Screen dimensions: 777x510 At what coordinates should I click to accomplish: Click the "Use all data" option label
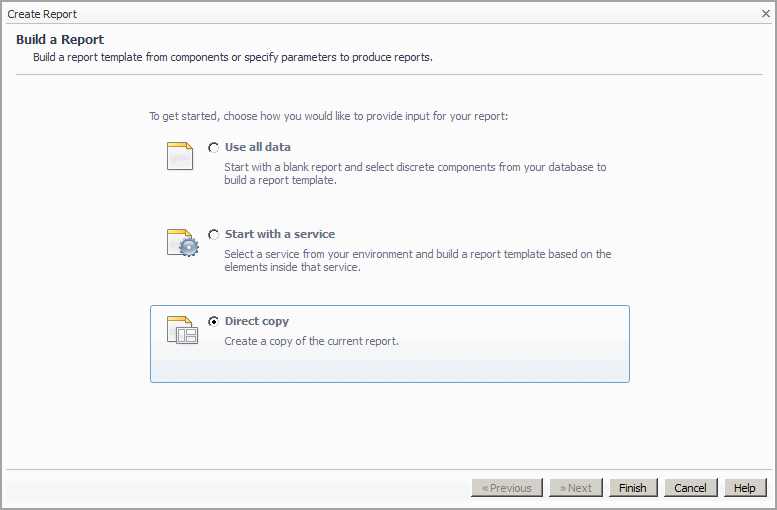pos(258,147)
